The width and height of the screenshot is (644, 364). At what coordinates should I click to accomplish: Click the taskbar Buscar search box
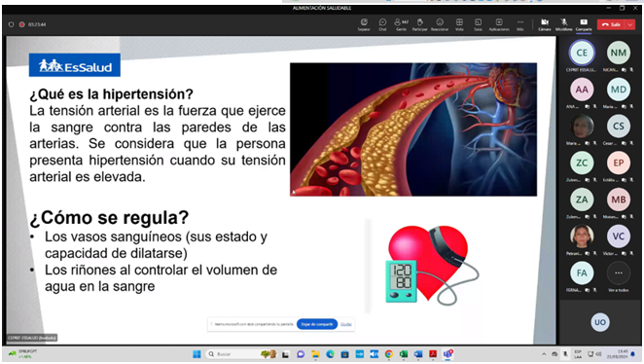pos(240,354)
